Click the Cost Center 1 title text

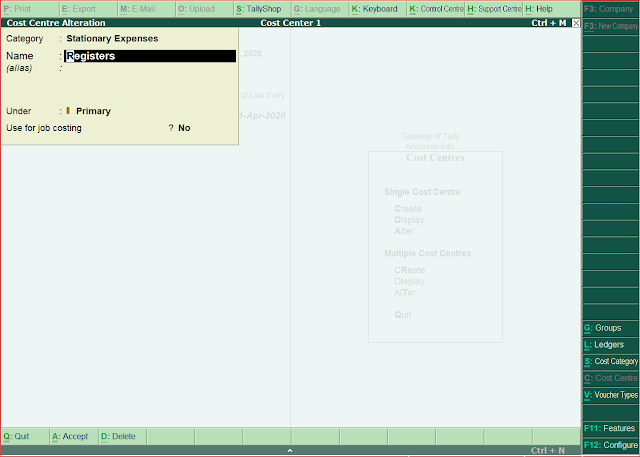tap(291, 23)
